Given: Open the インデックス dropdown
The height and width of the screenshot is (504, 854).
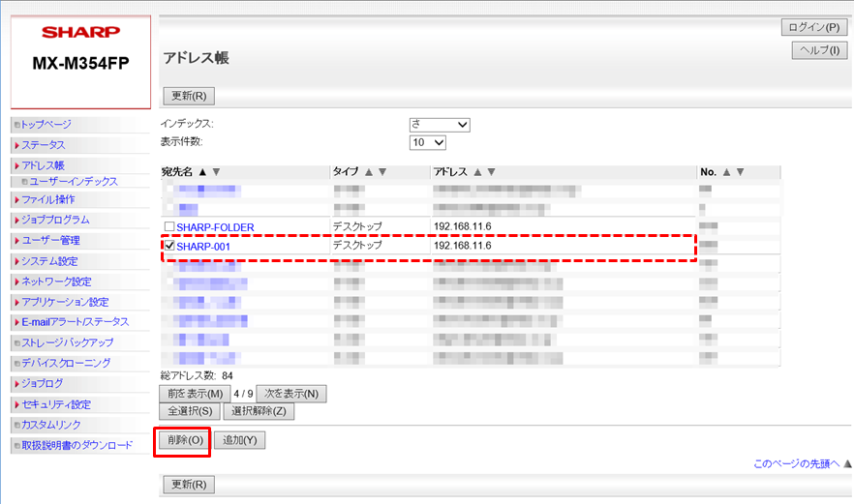Looking at the screenshot, I should click(x=440, y=125).
